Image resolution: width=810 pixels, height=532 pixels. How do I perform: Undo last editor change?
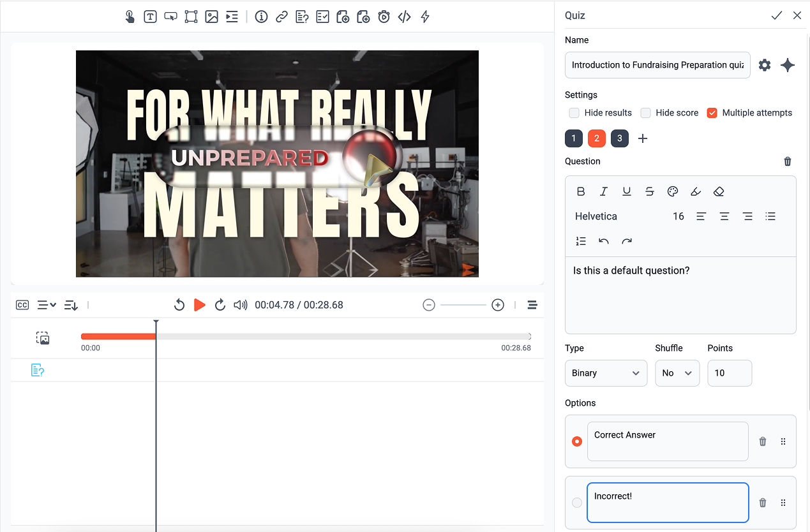(604, 241)
